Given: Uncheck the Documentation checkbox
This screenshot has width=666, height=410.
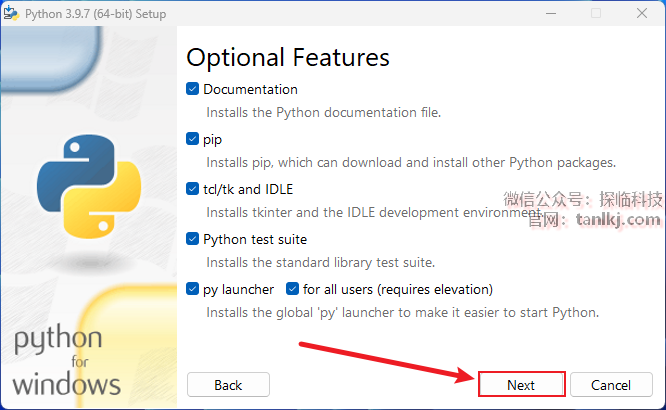Looking at the screenshot, I should click(193, 89).
